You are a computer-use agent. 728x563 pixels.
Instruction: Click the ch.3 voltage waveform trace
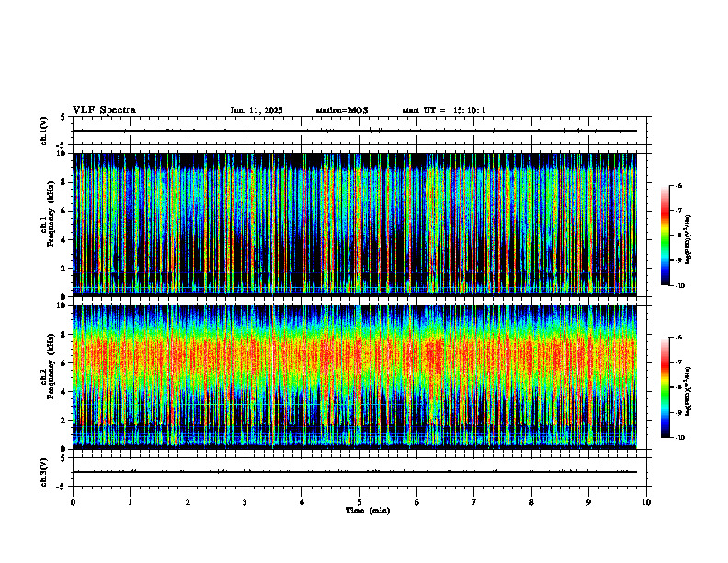355,472
